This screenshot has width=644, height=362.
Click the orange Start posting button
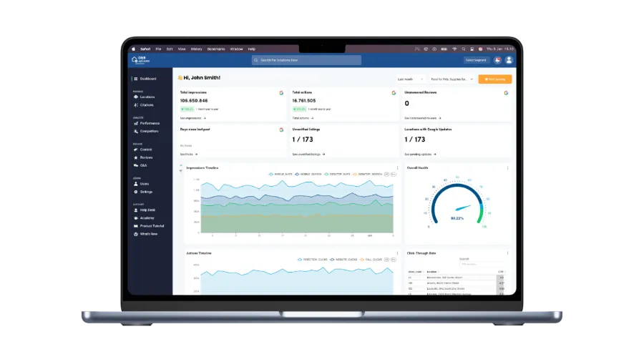click(495, 79)
